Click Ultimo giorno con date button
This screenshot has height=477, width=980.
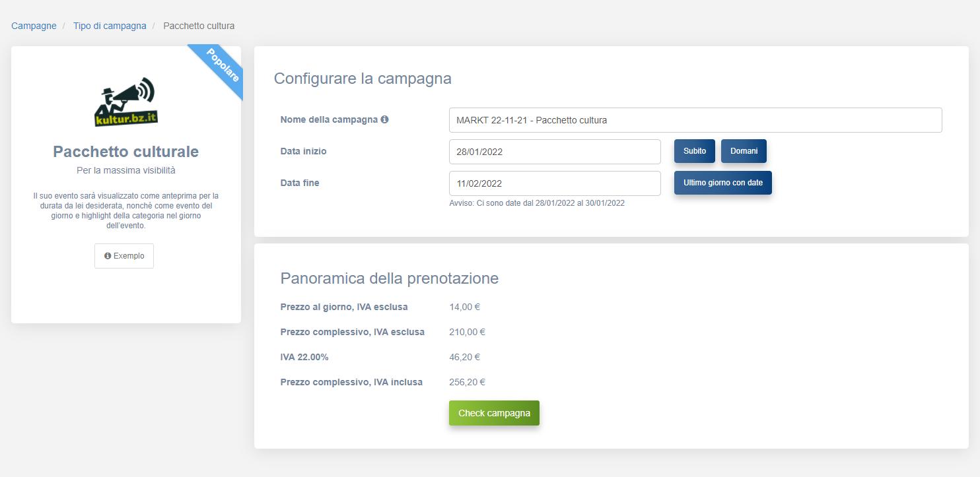tap(722, 183)
